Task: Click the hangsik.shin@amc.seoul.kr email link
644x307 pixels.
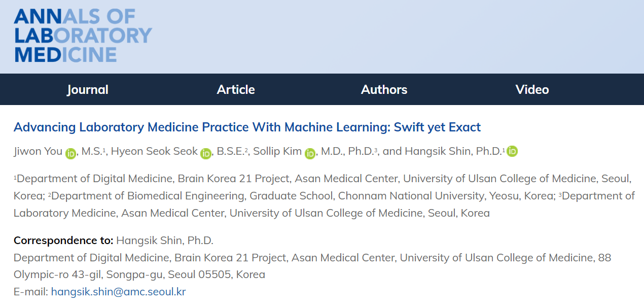Action: pyautogui.click(x=118, y=292)
